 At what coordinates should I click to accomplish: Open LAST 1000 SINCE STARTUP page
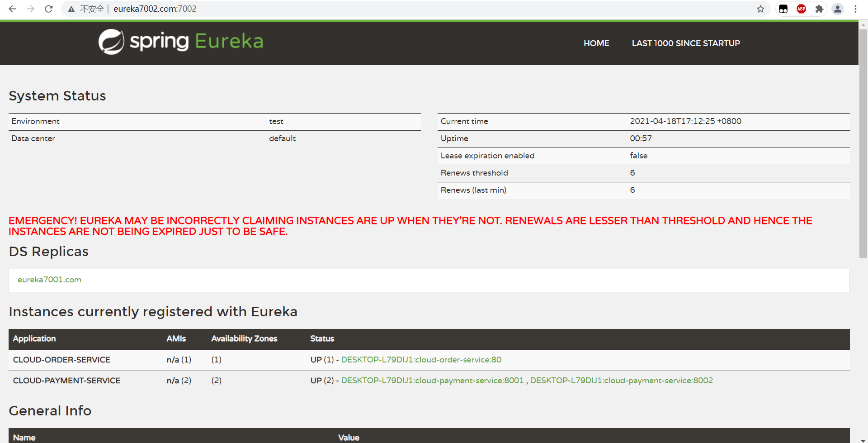coord(686,43)
